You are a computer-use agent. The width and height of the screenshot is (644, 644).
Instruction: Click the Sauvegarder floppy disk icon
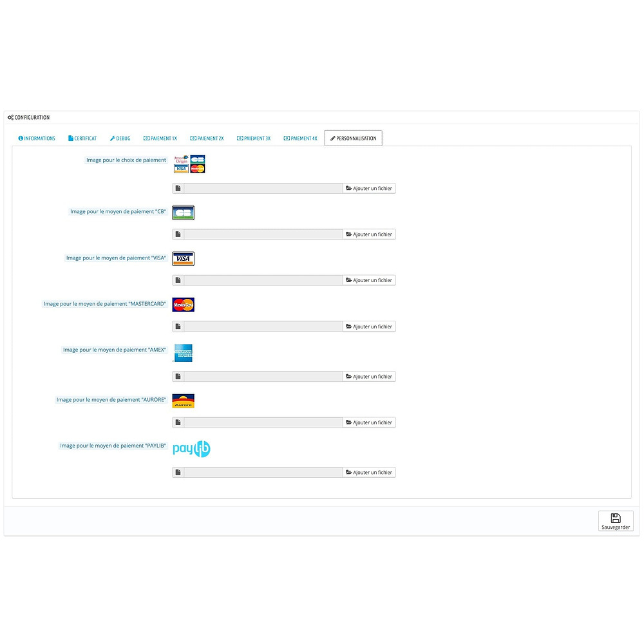tap(615, 518)
